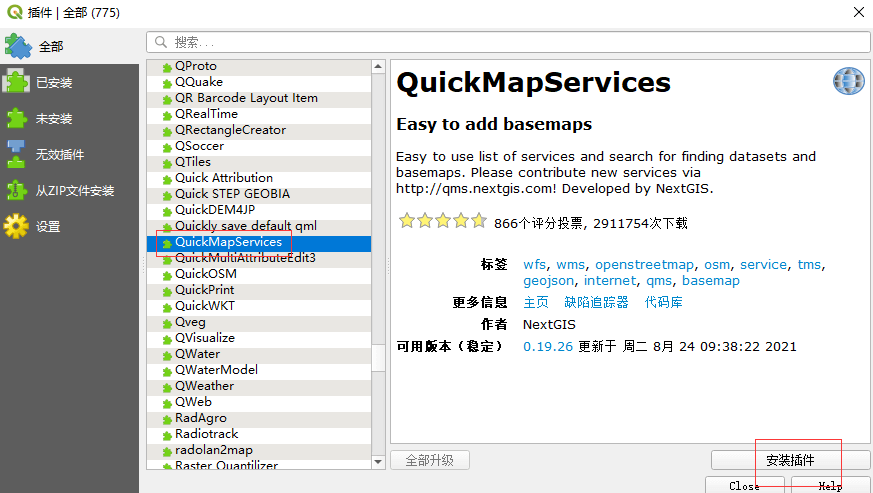This screenshot has height=493, width=873.
Task: Open the openstreetmap tag link
Action: (x=644, y=265)
